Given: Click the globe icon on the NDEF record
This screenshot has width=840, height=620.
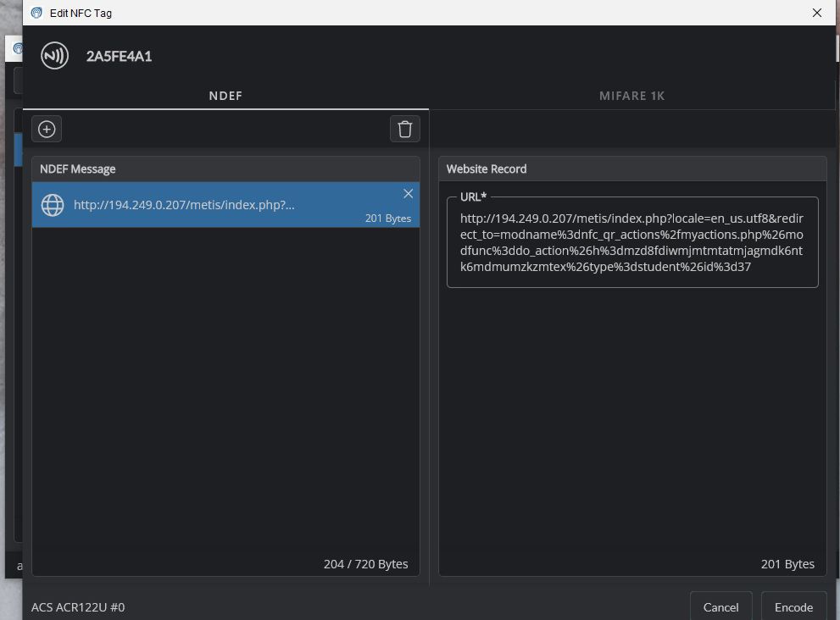Looking at the screenshot, I should 53,205.
